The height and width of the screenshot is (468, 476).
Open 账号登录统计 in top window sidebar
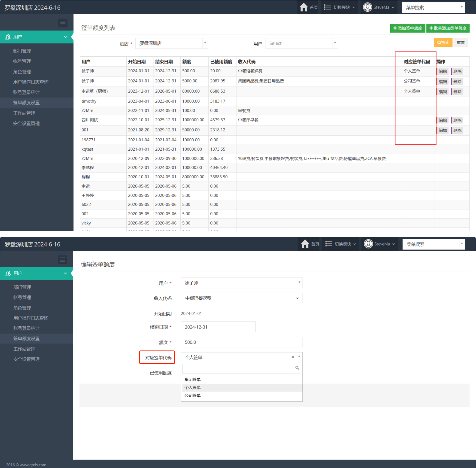point(26,92)
